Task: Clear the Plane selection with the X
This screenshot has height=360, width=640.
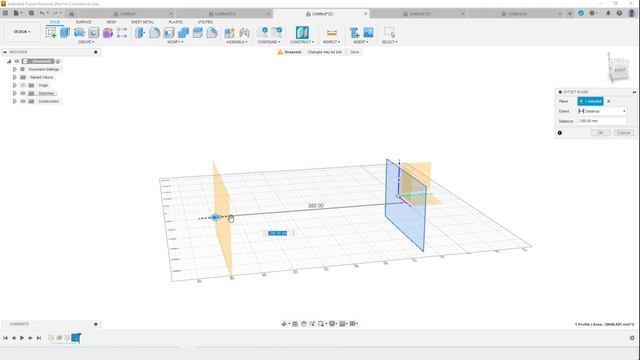Action: coord(609,101)
